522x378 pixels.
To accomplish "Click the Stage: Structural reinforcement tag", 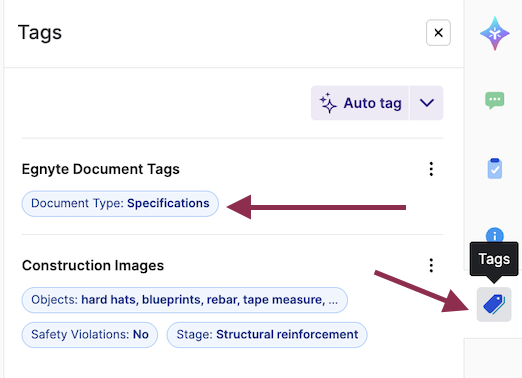I will [x=267, y=335].
